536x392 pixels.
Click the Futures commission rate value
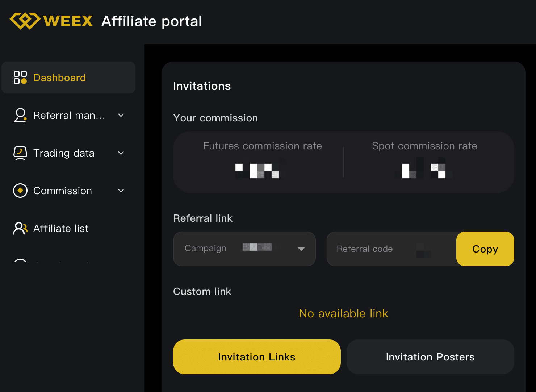[x=258, y=170]
